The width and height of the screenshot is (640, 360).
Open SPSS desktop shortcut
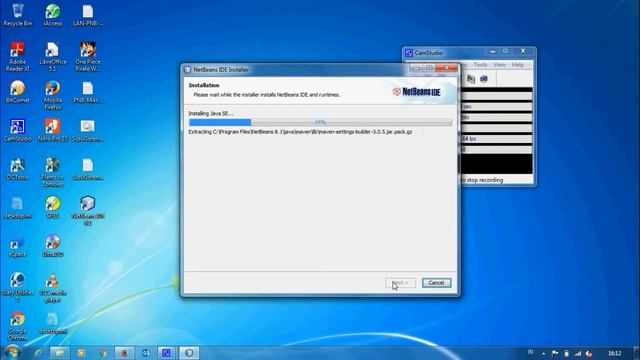coord(53,207)
